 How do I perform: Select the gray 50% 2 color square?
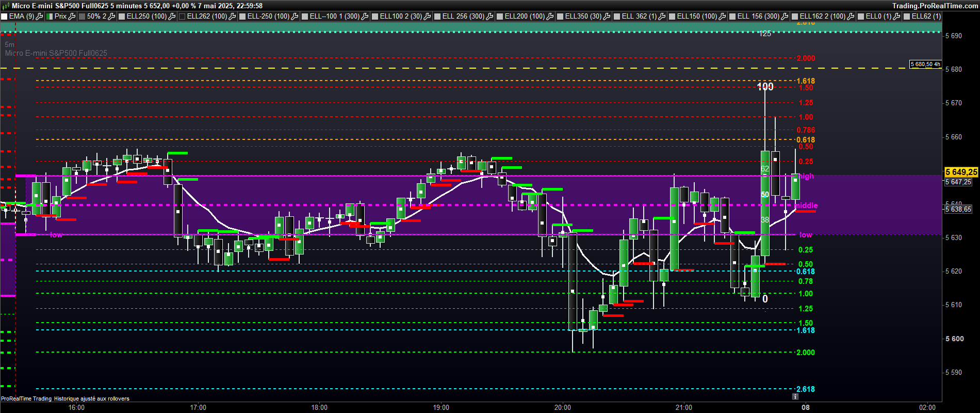pyautogui.click(x=82, y=17)
